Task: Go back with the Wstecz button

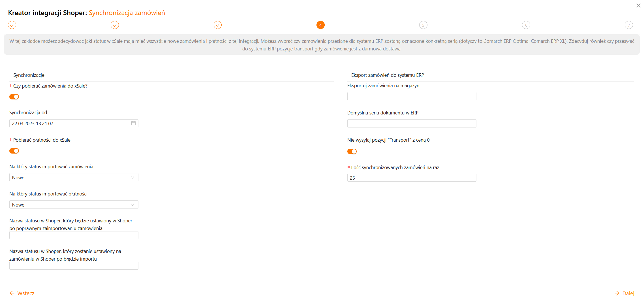Action: [x=22, y=293]
